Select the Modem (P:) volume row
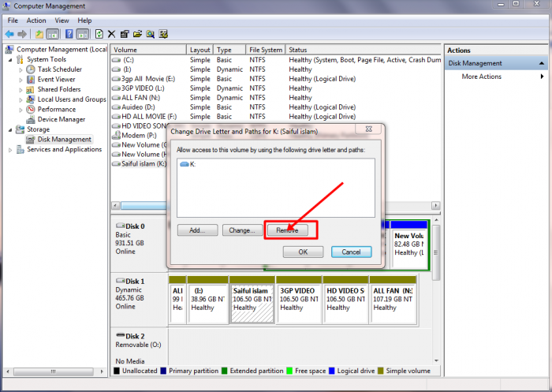This screenshot has width=552, height=392. (x=139, y=135)
